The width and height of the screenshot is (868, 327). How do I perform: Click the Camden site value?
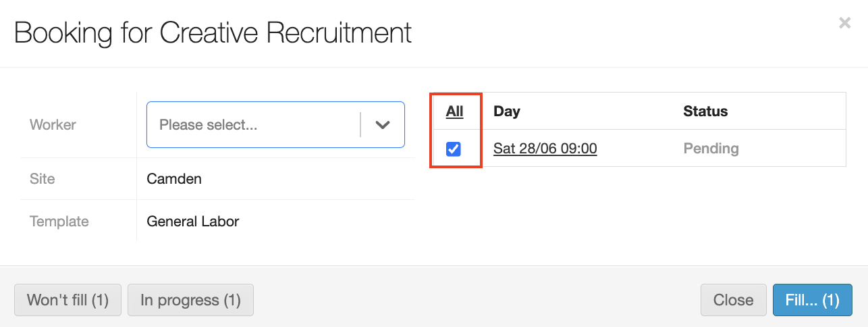tap(174, 179)
